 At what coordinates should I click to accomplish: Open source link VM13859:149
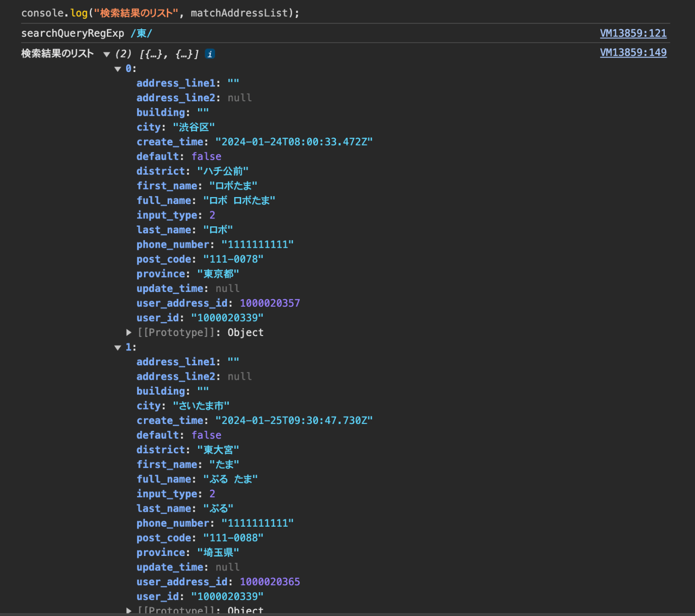pyautogui.click(x=633, y=53)
